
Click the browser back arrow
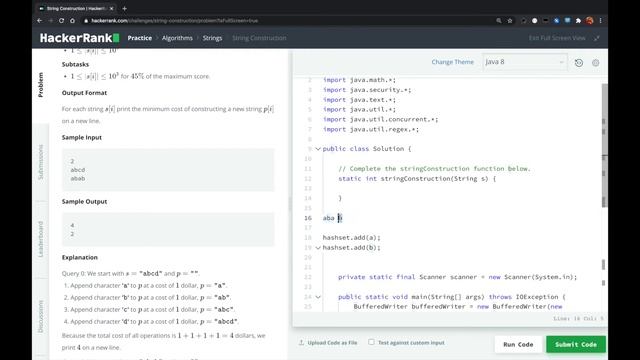pyautogui.click(x=40, y=20)
